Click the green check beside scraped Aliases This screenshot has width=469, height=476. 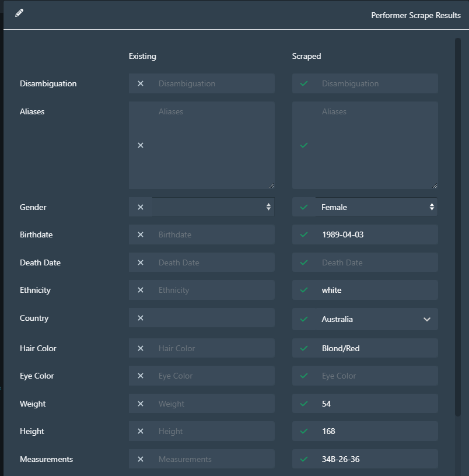pos(303,145)
